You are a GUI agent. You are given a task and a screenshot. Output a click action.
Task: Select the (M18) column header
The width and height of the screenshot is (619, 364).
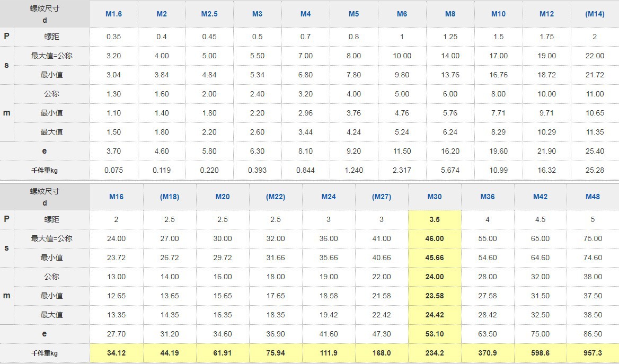coord(170,197)
